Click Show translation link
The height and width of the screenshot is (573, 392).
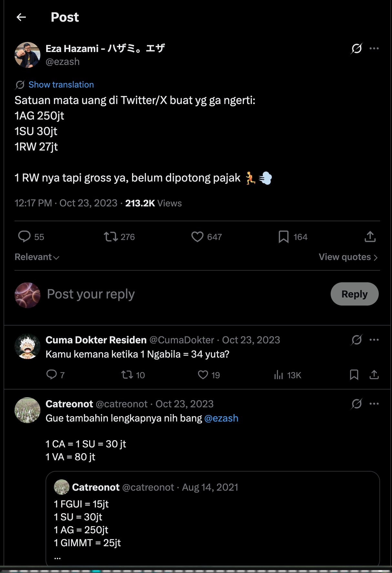coord(61,85)
